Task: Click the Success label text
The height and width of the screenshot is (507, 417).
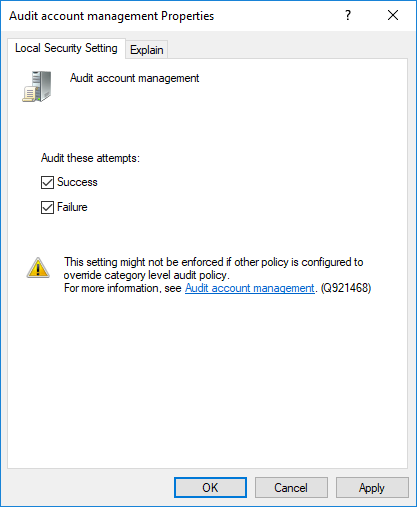Action: click(x=77, y=182)
